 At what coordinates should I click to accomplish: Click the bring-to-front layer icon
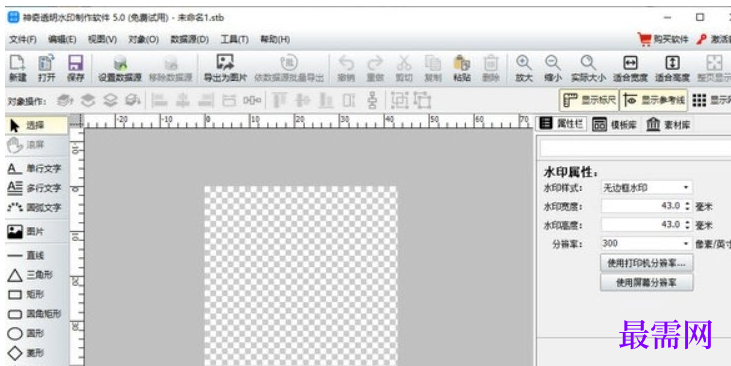tap(64, 100)
